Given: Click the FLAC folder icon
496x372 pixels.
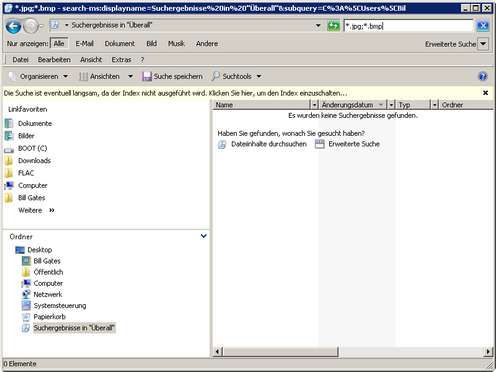Looking at the screenshot, I should point(9,173).
